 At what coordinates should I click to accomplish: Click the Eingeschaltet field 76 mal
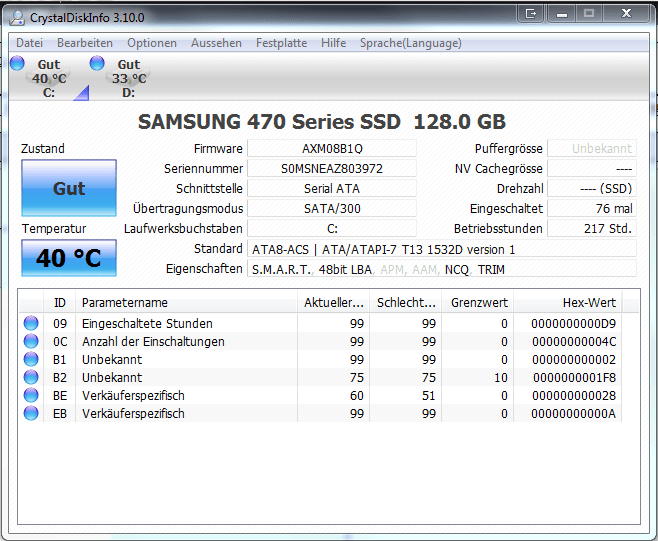[592, 209]
